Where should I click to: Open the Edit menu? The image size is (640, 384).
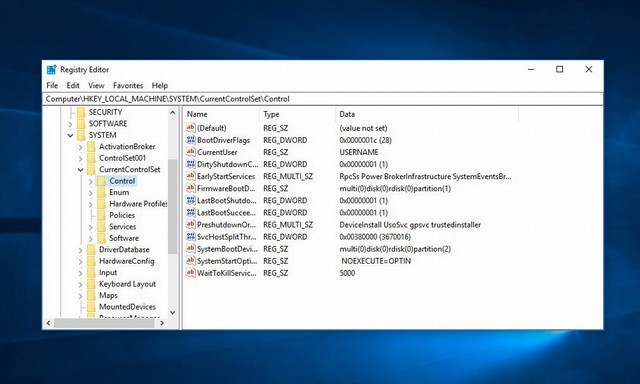(x=73, y=85)
